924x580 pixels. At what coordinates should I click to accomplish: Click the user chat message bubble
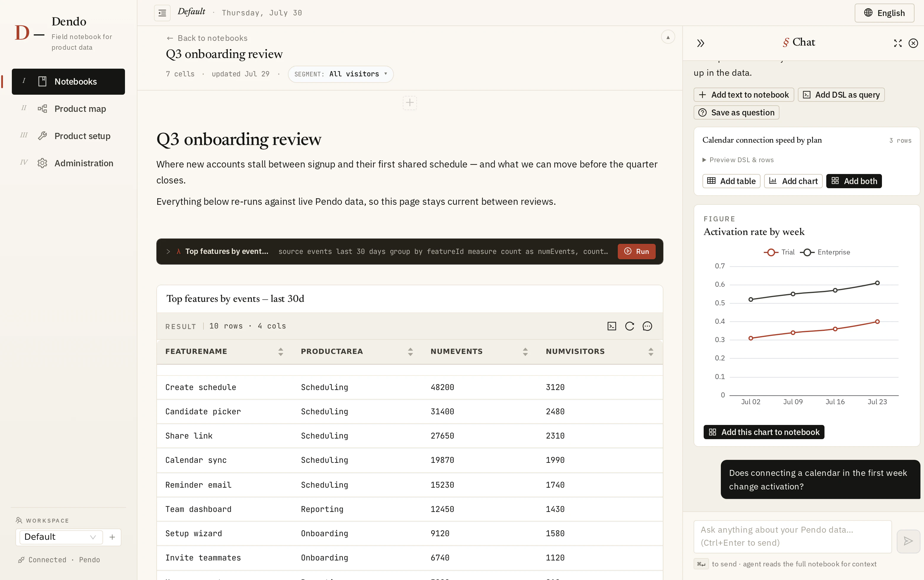point(820,480)
